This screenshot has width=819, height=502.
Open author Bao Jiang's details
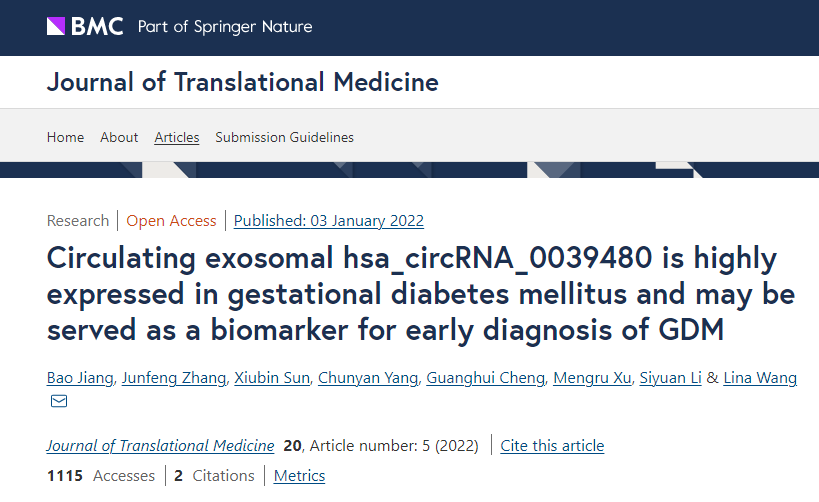[x=79, y=378]
